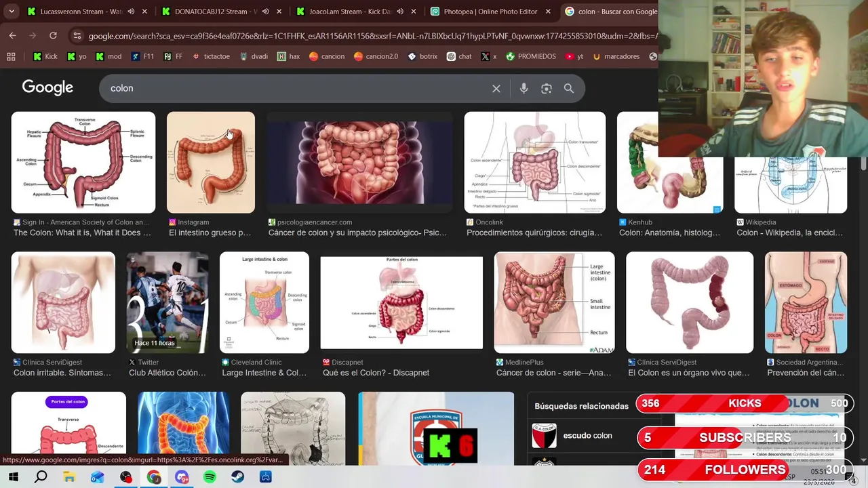868x488 pixels.
Task: View site information icon in address bar
Action: pyautogui.click(x=77, y=36)
